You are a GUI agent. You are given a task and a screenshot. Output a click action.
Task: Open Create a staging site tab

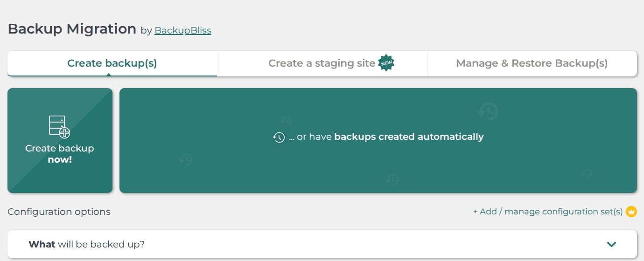click(x=322, y=63)
